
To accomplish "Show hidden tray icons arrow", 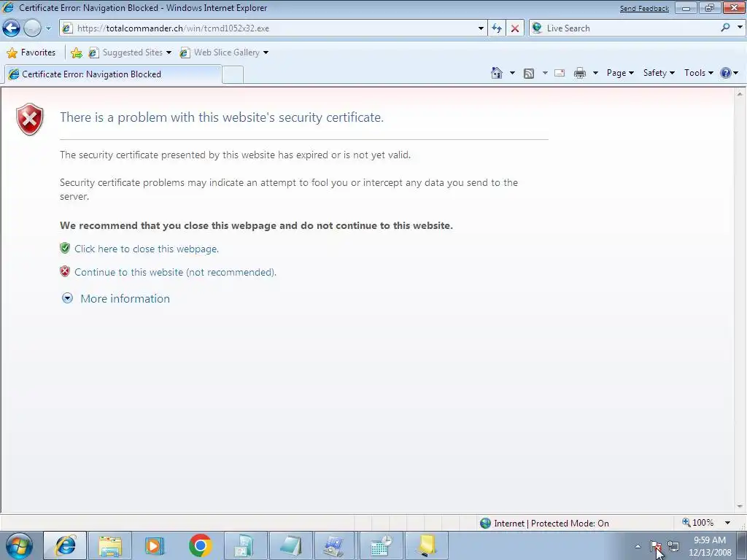I will (638, 546).
